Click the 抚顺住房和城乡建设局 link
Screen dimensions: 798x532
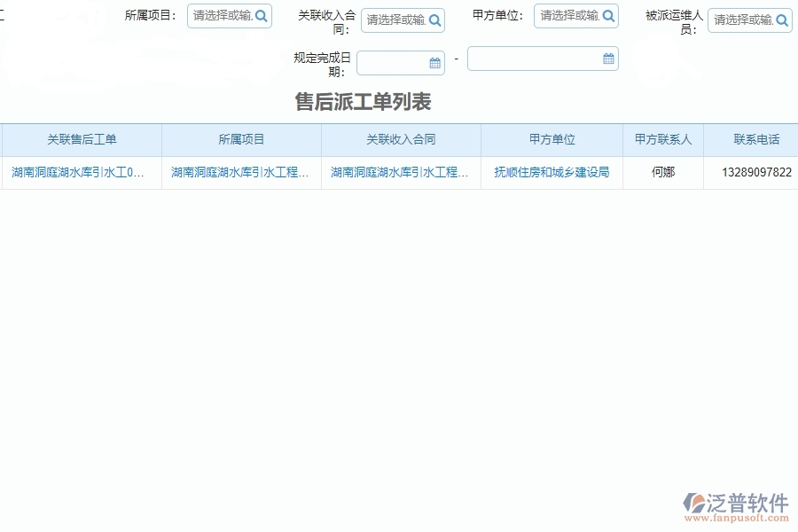[552, 172]
